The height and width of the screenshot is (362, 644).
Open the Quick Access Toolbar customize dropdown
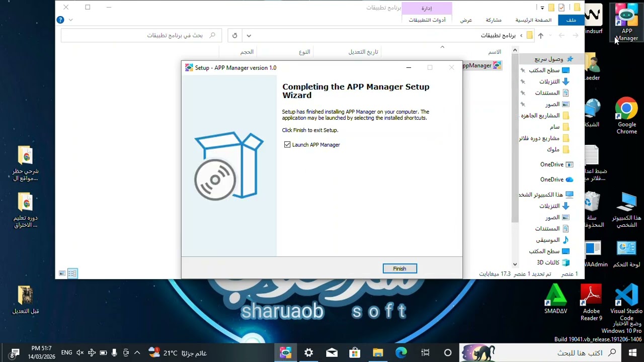(542, 8)
